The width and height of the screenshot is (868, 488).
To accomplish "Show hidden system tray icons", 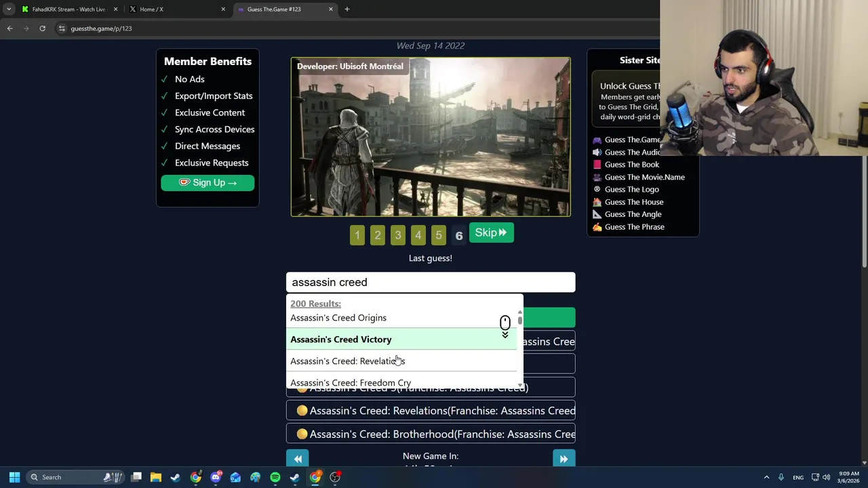I will (766, 477).
